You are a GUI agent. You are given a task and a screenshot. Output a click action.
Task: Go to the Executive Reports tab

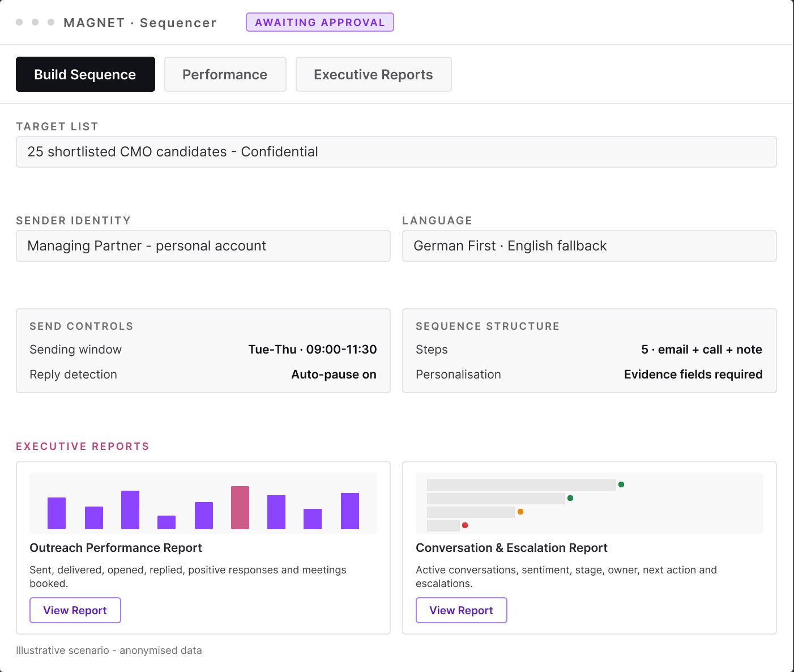click(373, 74)
